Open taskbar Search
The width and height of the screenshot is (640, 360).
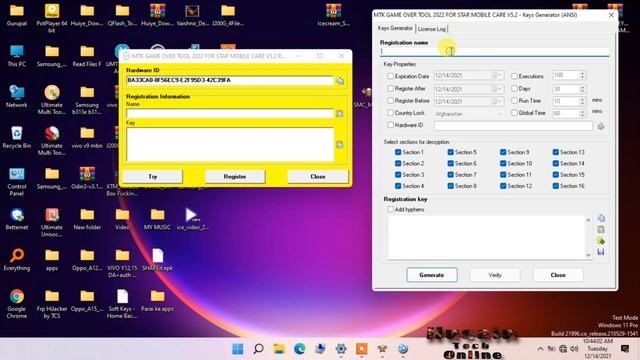(x=258, y=349)
